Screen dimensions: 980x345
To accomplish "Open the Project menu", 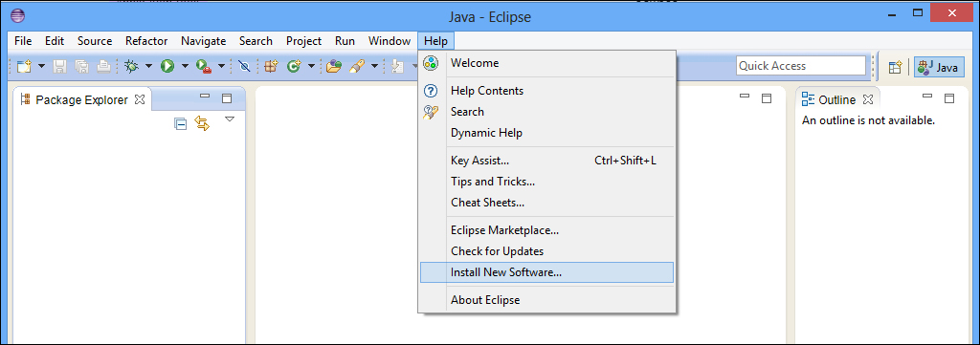I will point(303,41).
